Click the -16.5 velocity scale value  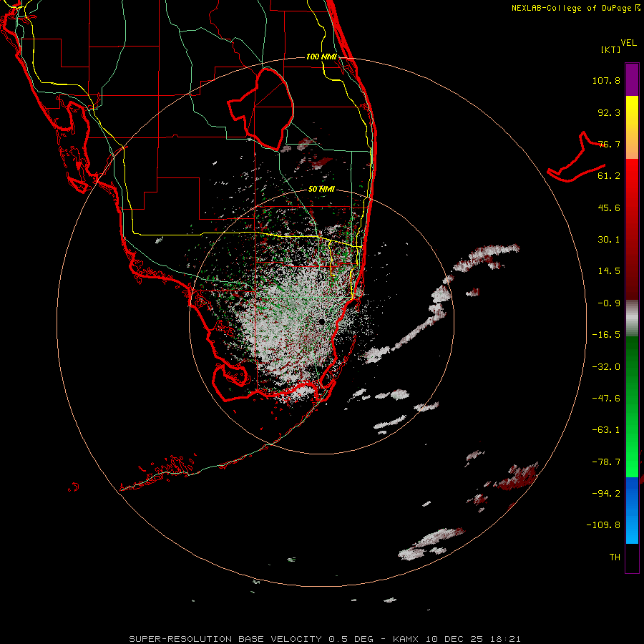tap(606, 335)
